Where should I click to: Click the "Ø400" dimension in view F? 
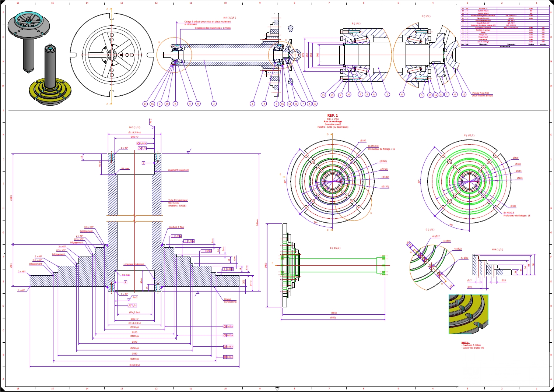(515, 158)
